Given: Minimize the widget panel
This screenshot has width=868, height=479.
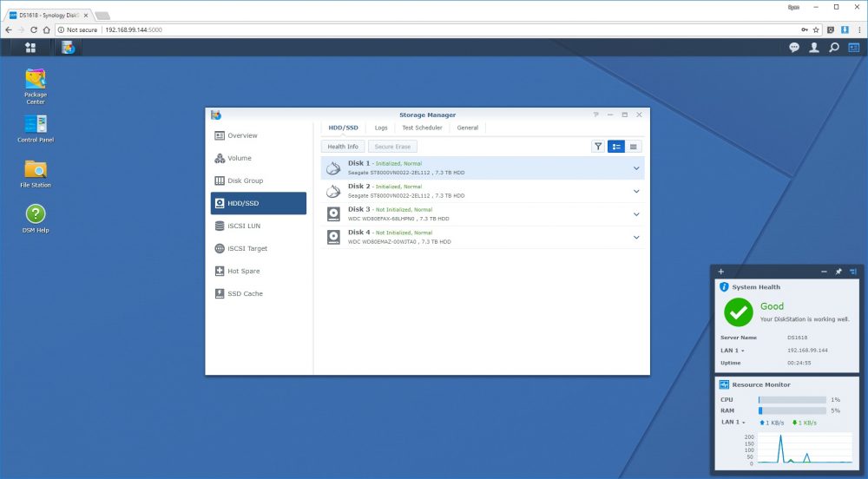Looking at the screenshot, I should 825,272.
